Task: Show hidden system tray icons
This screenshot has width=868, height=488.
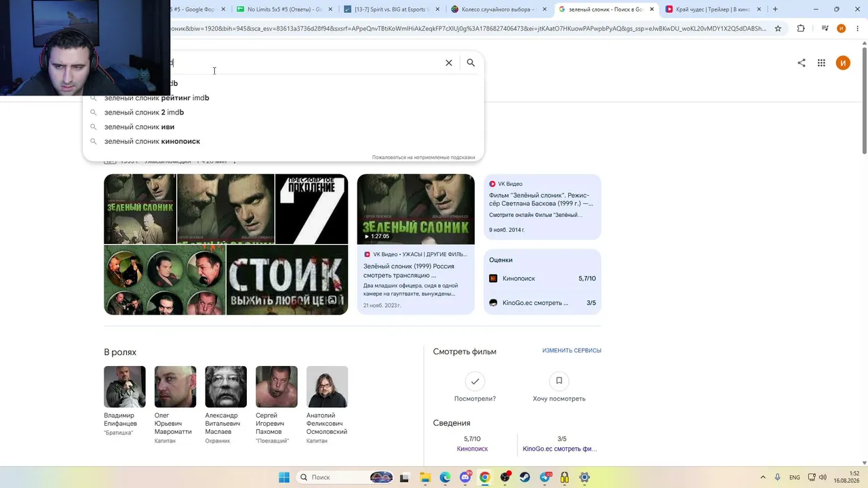Action: [x=763, y=477]
